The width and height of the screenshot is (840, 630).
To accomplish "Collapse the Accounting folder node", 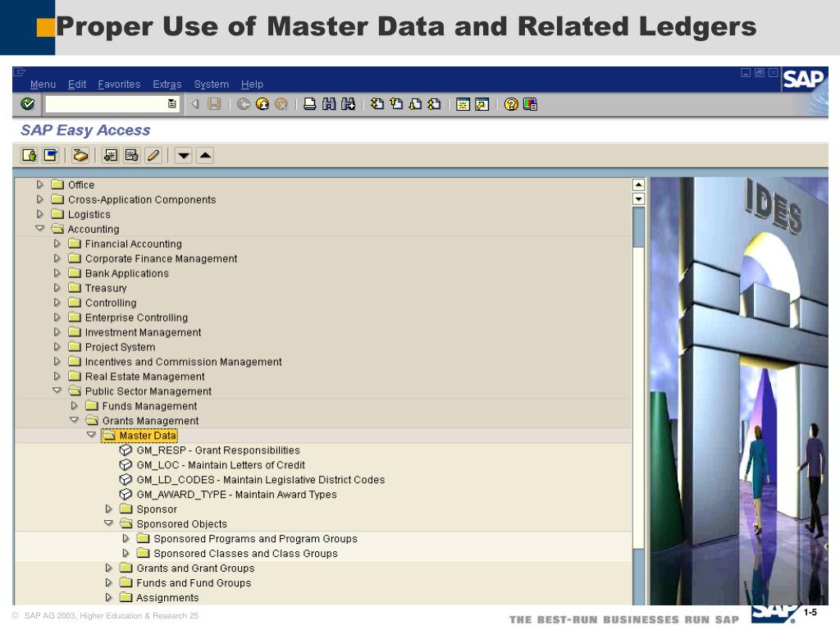I will (39, 228).
